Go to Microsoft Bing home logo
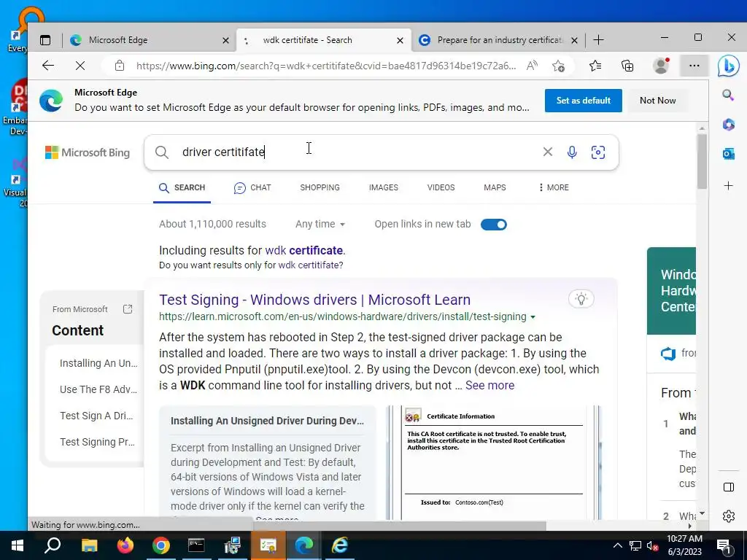The width and height of the screenshot is (747, 560). pos(88,152)
